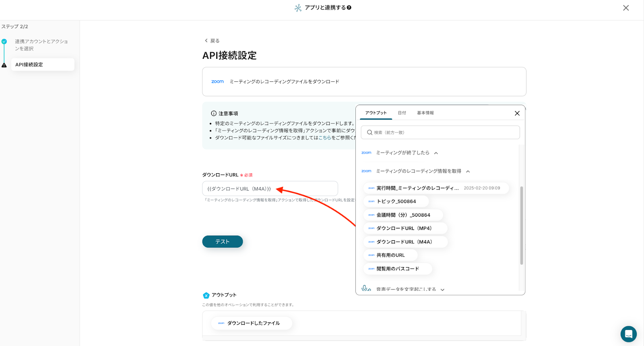Click the completed step checkmark icon
Screen dimensions: 644x346
point(4,41)
